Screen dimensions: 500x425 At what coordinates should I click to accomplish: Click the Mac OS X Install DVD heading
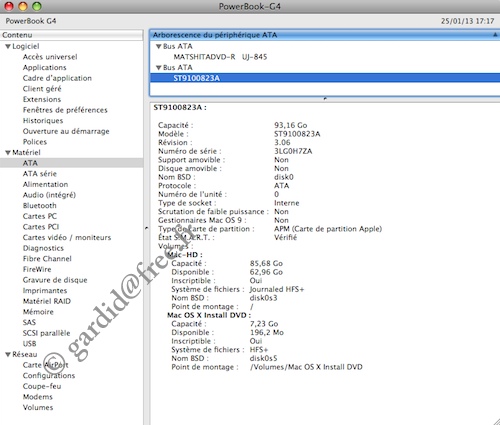pyautogui.click(x=209, y=315)
